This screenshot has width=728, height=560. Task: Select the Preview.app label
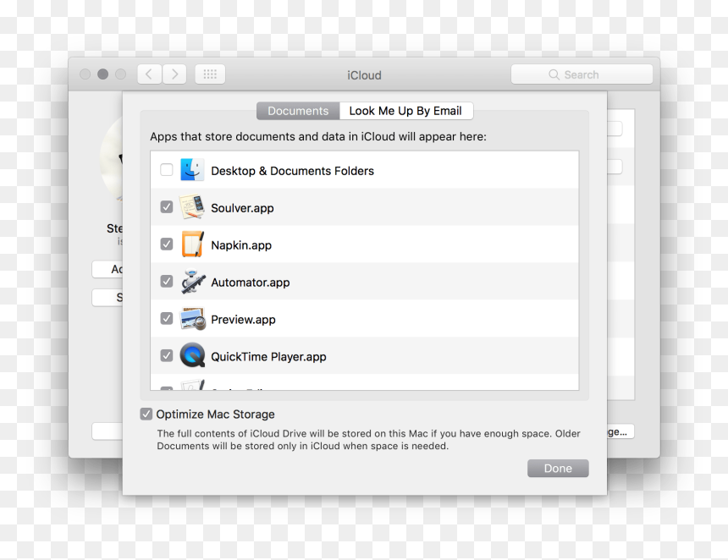(243, 319)
